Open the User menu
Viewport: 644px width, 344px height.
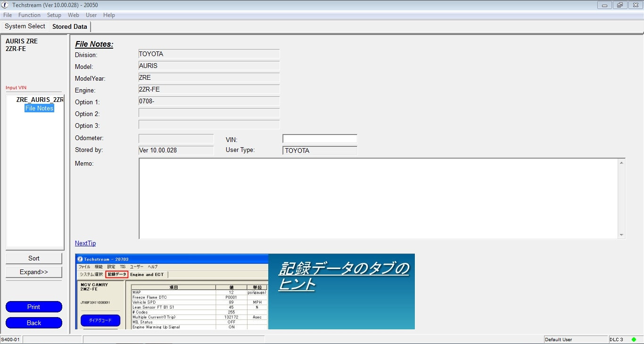click(91, 15)
